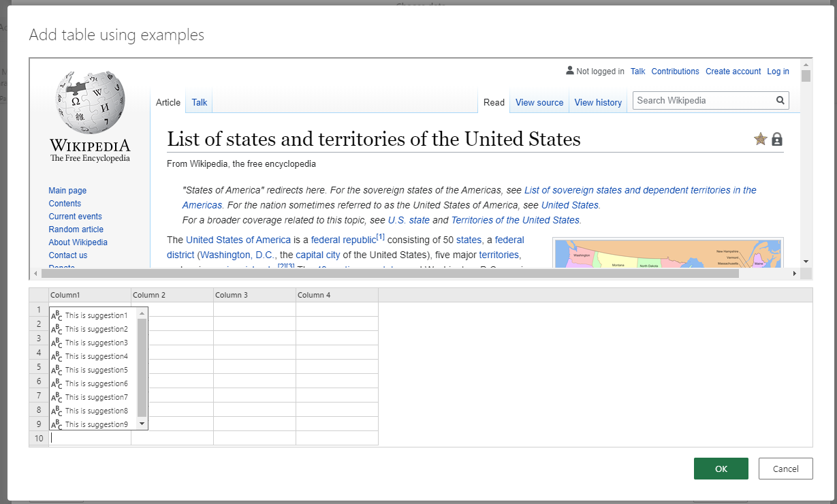Click the magnifier icon in the Search Wikipedia box
Screen dimensions: 837x504
[780, 100]
